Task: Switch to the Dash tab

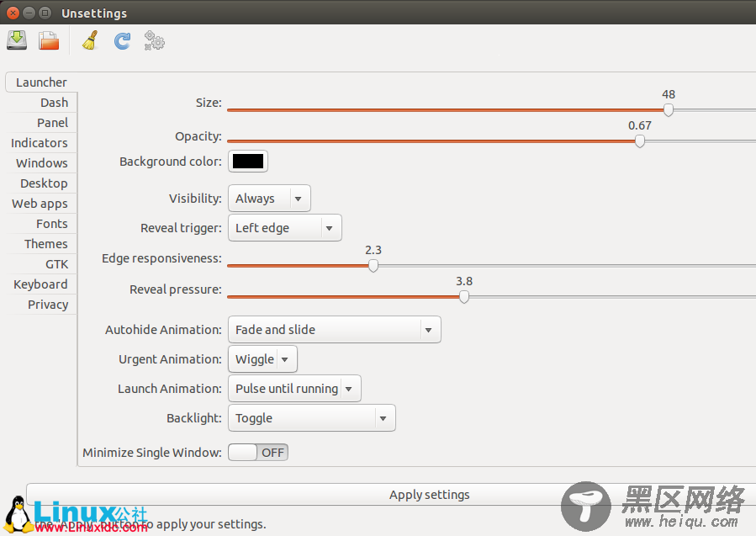Action: (x=41, y=103)
